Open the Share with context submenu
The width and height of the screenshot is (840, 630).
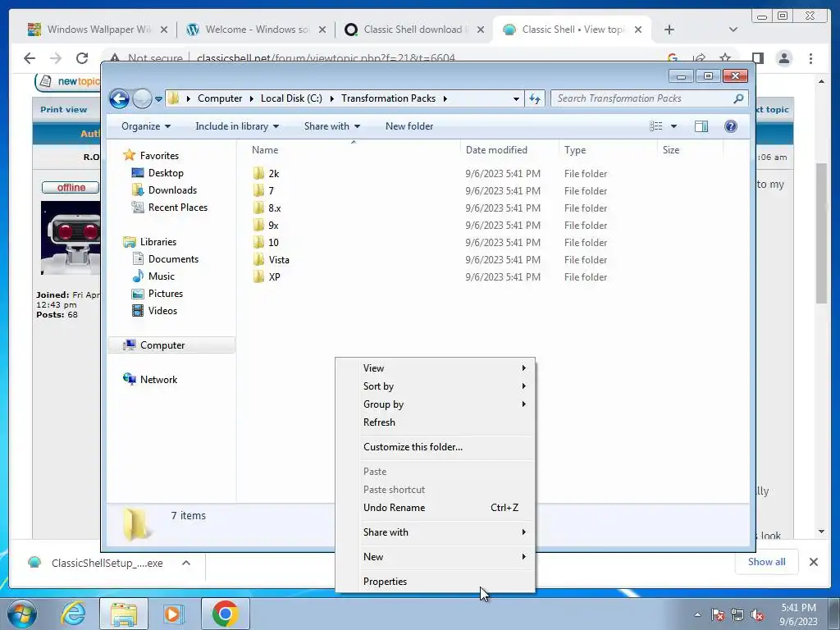[435, 532]
